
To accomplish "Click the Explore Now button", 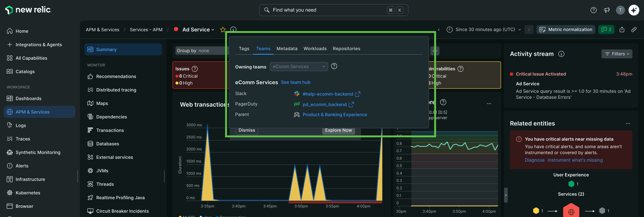I will pos(338,130).
